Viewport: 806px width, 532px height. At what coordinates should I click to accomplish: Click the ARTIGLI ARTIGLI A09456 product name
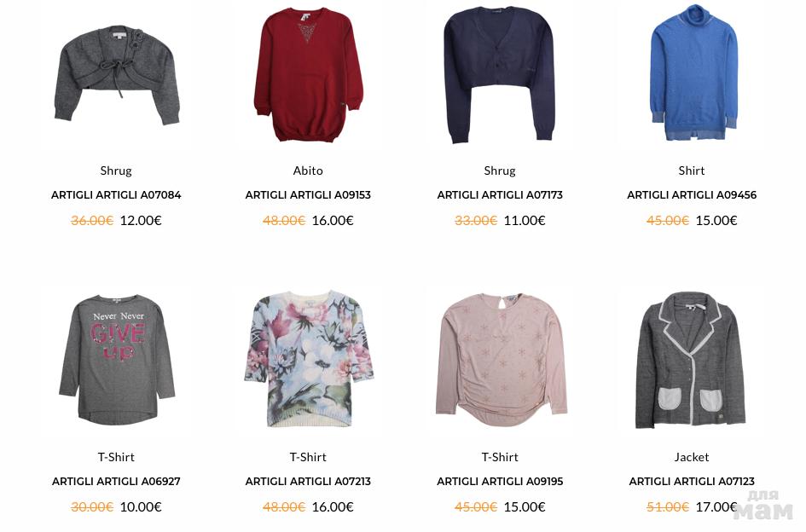(692, 194)
